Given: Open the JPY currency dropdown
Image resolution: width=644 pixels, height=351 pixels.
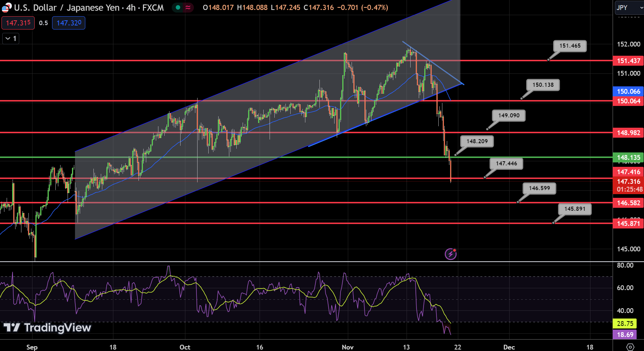Looking at the screenshot, I should tap(629, 7).
